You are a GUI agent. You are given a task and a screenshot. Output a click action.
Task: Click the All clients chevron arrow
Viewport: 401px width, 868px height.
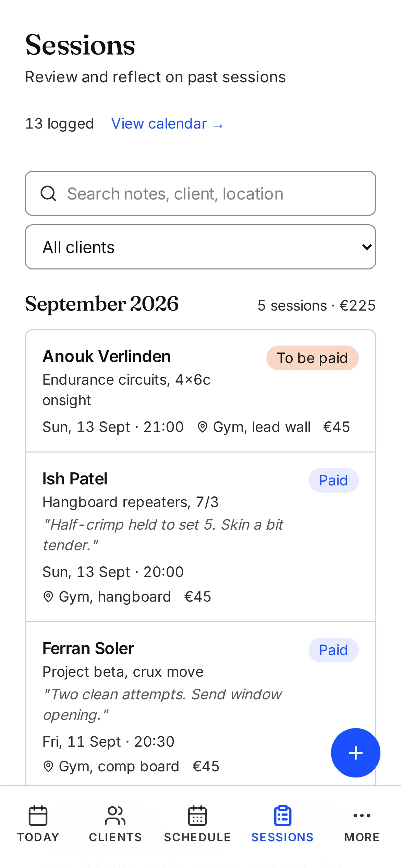(x=367, y=247)
